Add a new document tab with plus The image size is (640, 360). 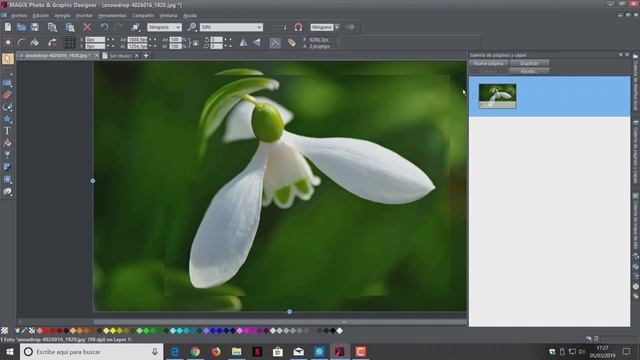click(146, 56)
